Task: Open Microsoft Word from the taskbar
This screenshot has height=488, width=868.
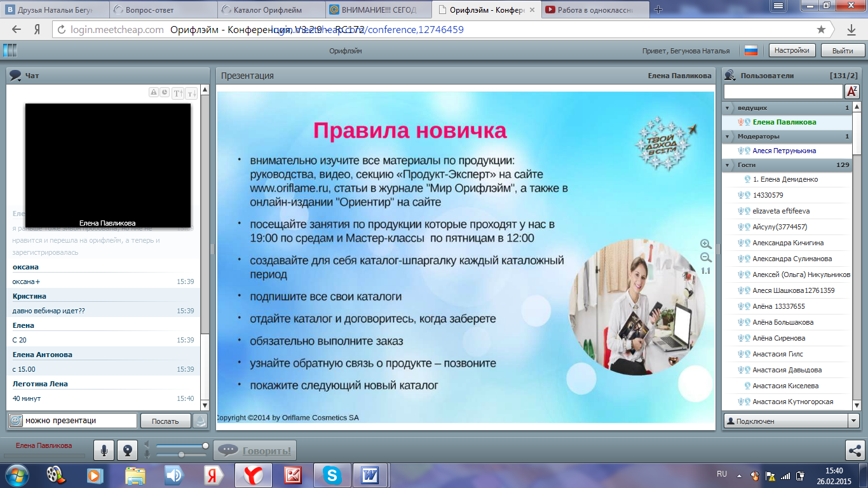Action: (370, 475)
